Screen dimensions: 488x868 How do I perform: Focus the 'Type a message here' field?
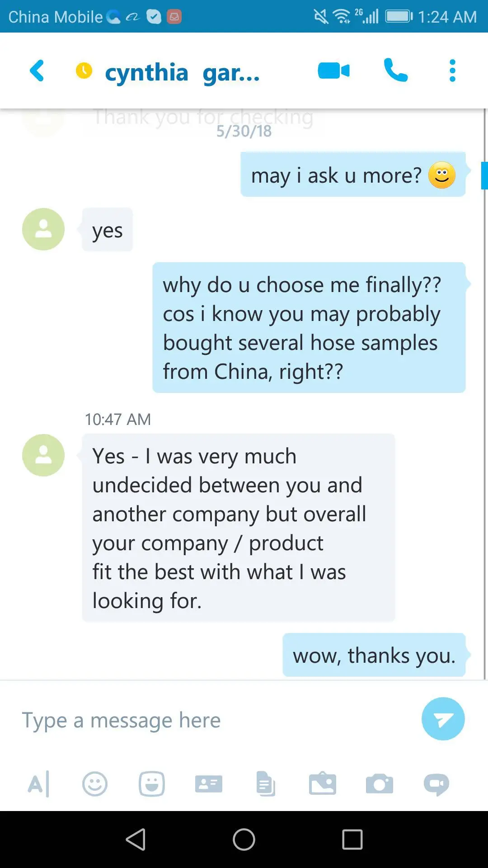coord(212,720)
